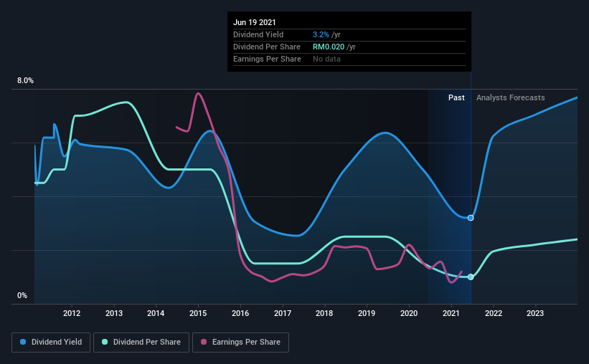
Task: Click the 2020 x-axis label
Action: click(409, 313)
